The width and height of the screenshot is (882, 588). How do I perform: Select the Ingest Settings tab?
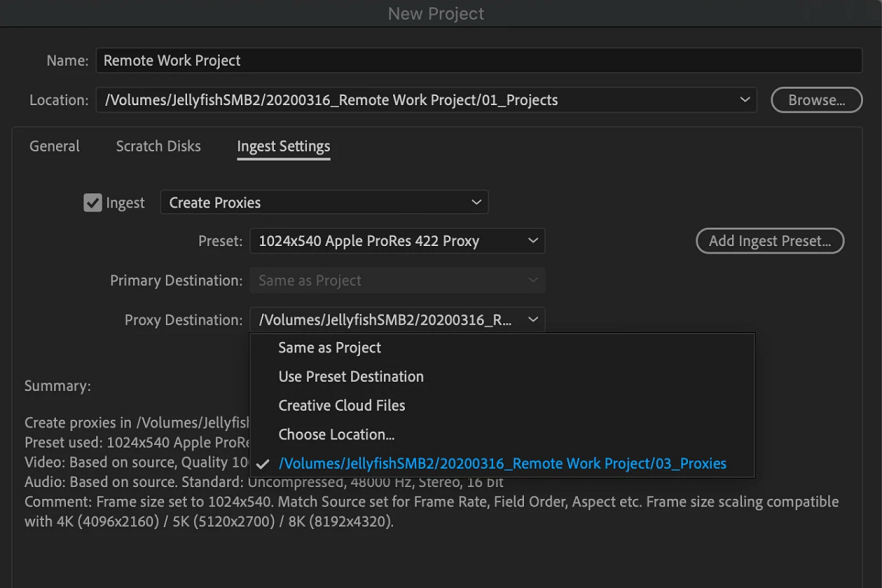pyautogui.click(x=283, y=146)
